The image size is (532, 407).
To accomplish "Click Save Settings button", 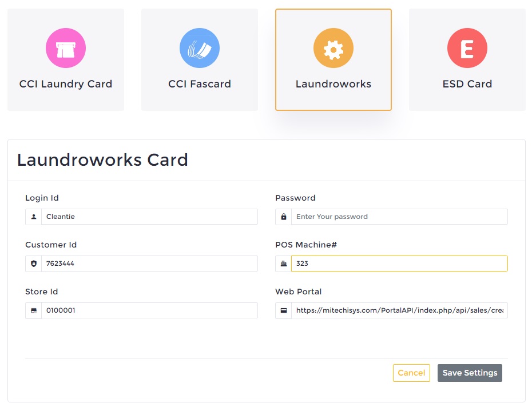I will (470, 373).
